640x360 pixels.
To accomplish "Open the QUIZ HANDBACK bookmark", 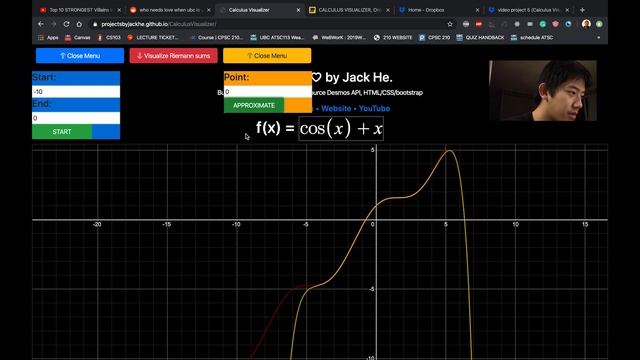I will (480, 38).
